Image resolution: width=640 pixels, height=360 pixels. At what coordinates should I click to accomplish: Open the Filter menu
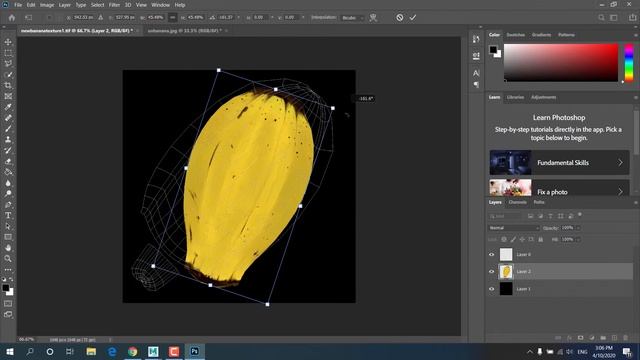tap(114, 5)
